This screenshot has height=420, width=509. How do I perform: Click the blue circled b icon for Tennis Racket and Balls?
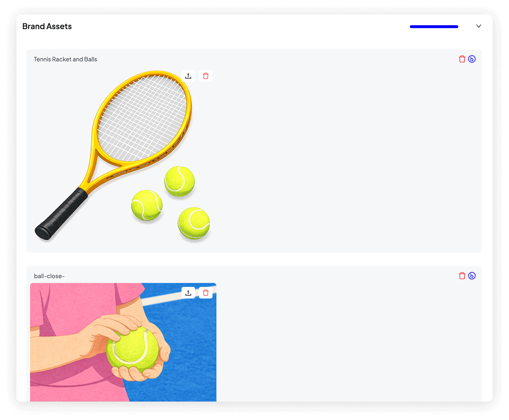click(472, 59)
